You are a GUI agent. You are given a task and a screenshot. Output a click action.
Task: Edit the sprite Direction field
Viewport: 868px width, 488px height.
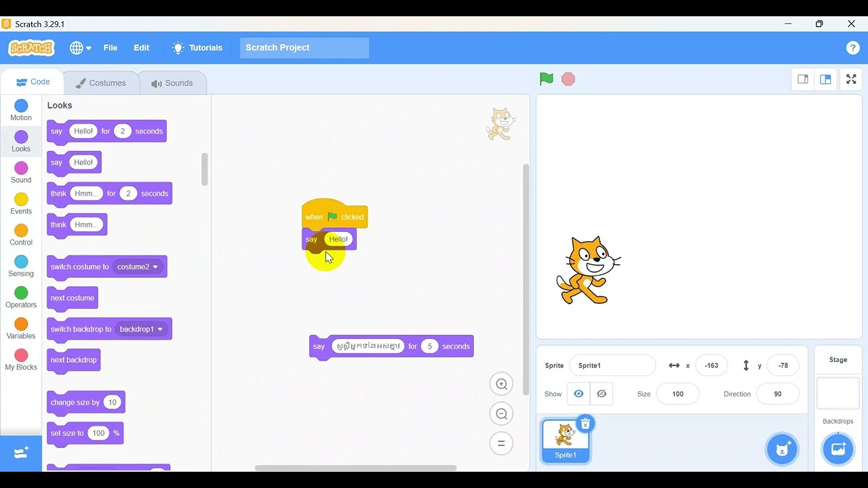tap(777, 394)
